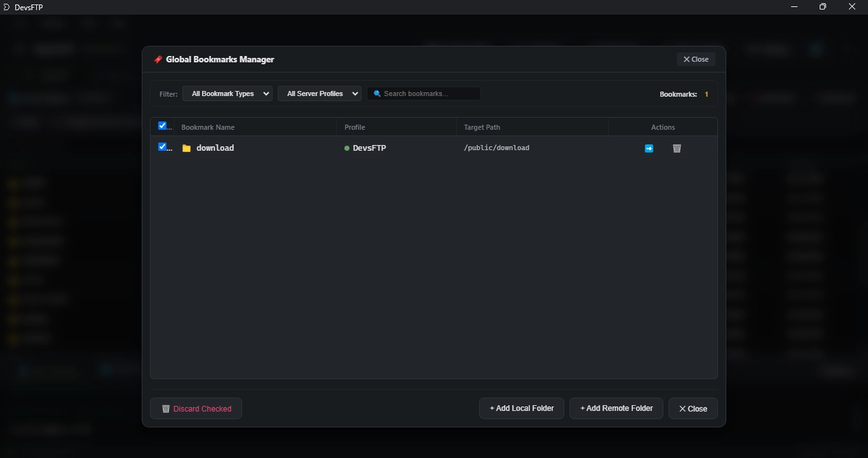Close the dialog using the bottom Close button

point(693,408)
